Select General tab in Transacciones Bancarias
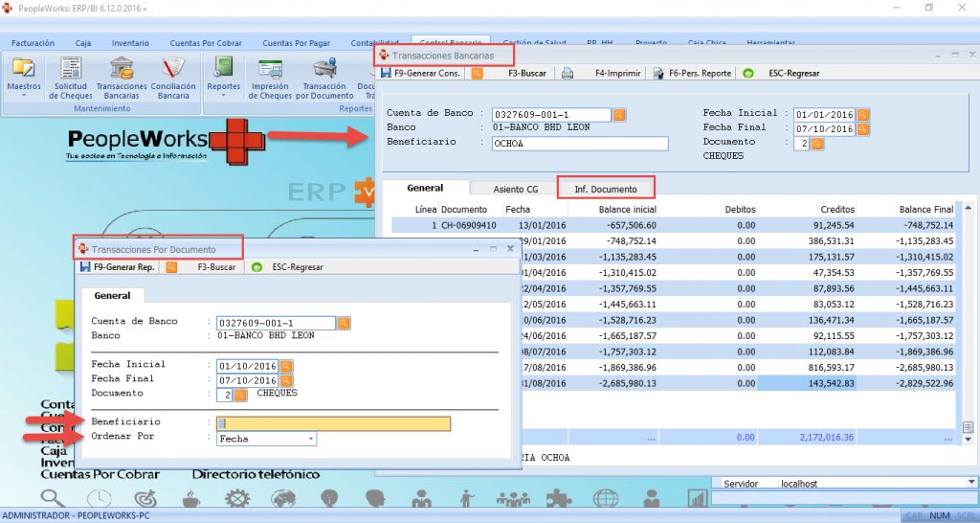The image size is (980, 523). click(425, 188)
